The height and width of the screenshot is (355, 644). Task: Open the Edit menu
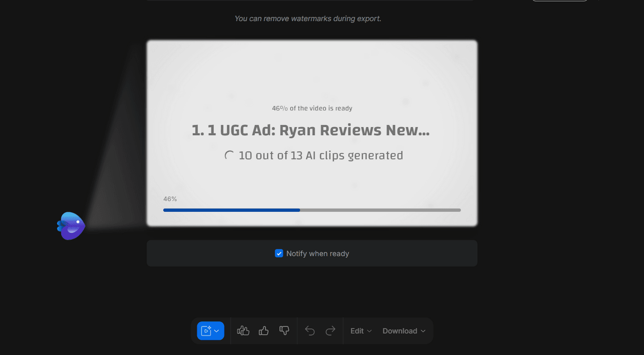click(x=356, y=331)
